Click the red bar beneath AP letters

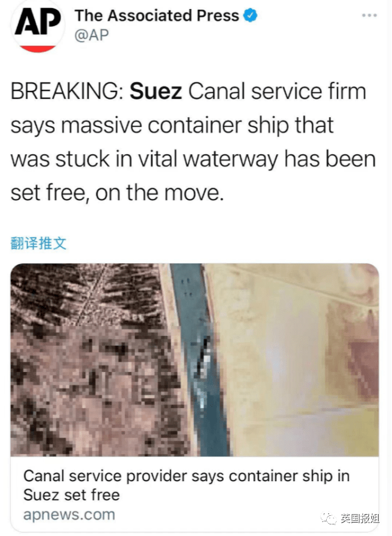(x=38, y=49)
